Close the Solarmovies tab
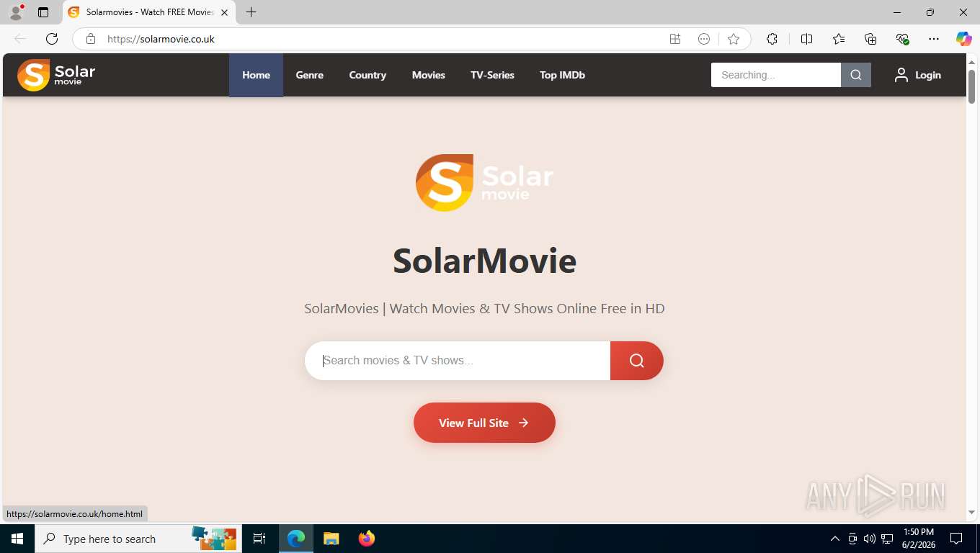 coord(224,12)
